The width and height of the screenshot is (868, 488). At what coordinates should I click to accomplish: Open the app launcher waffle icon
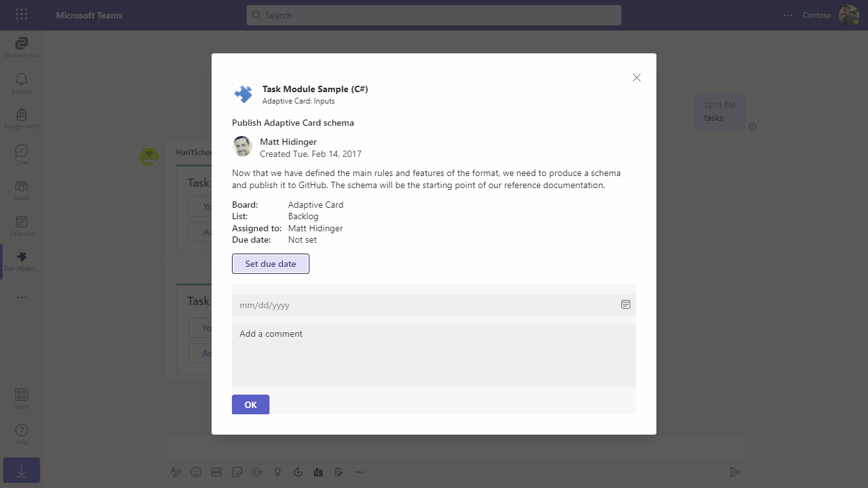(x=21, y=15)
